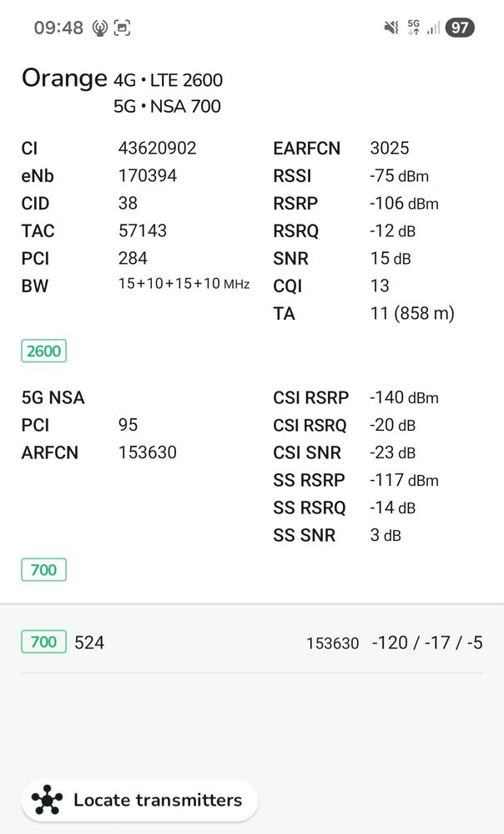
Task: Tap the status bar clock 09:48
Action: (x=58, y=28)
